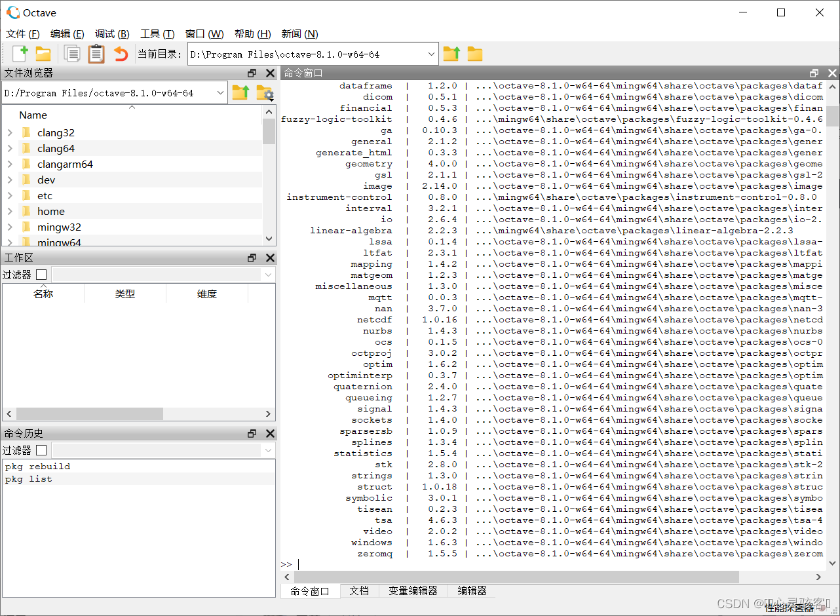Open the 窗口 (W) menu
Screen dimensions: 840x616
(x=204, y=34)
